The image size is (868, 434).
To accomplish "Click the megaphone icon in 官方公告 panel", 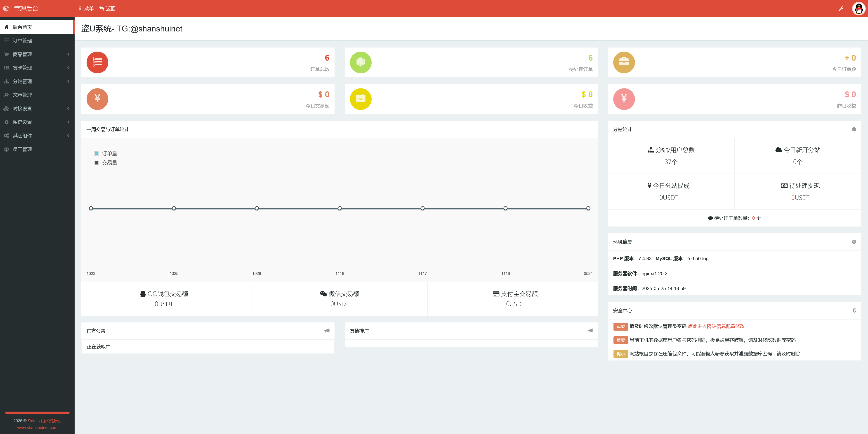I will tap(327, 331).
